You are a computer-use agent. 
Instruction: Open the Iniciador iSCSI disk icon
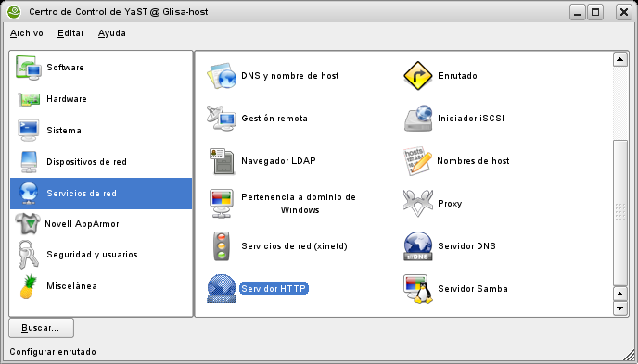coord(418,119)
